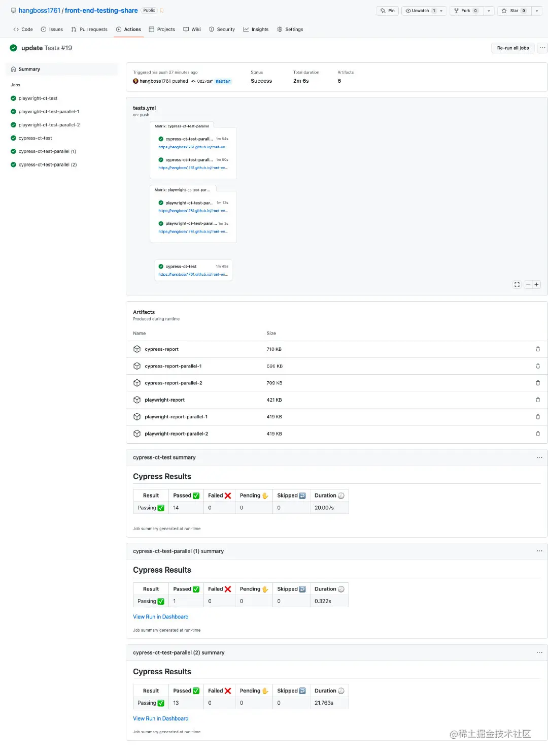
Task: Open second cypress-ct-test-parallel matrix job (1m 50s)
Action: (189, 160)
